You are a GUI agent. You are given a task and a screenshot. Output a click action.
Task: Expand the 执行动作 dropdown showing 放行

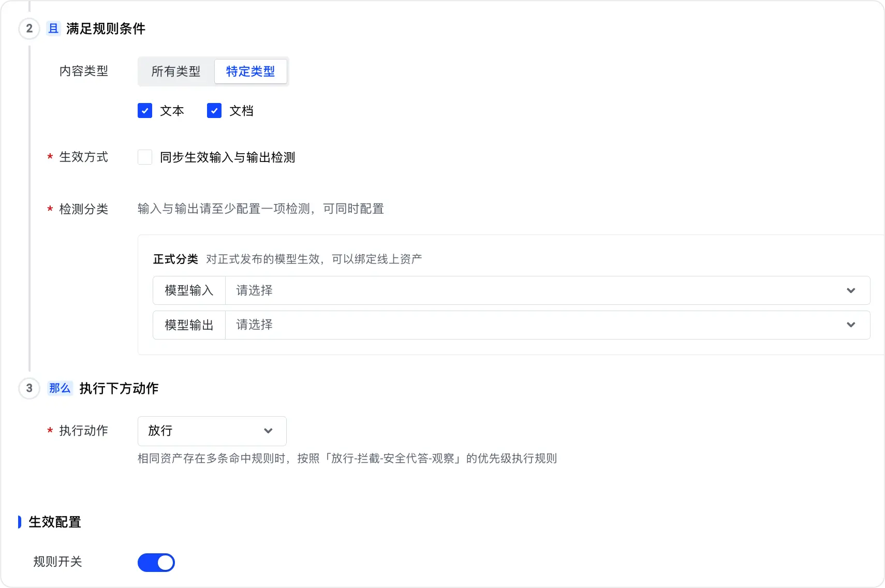212,431
